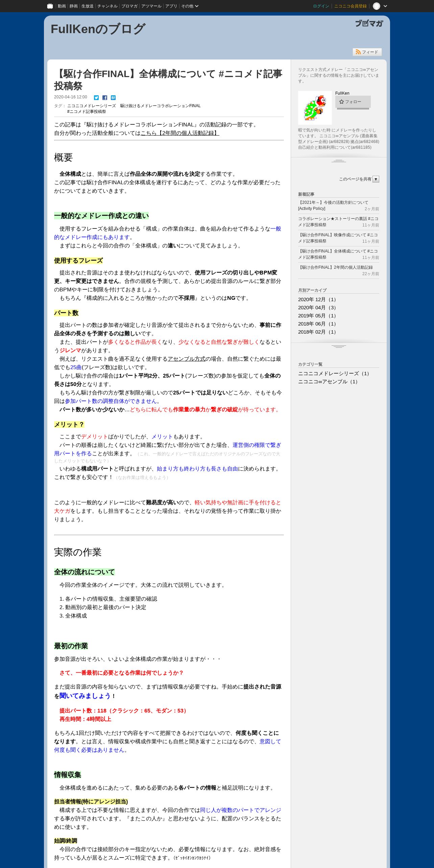
Task: Open archive 2020年 12月（1）
Action: [x=318, y=299]
